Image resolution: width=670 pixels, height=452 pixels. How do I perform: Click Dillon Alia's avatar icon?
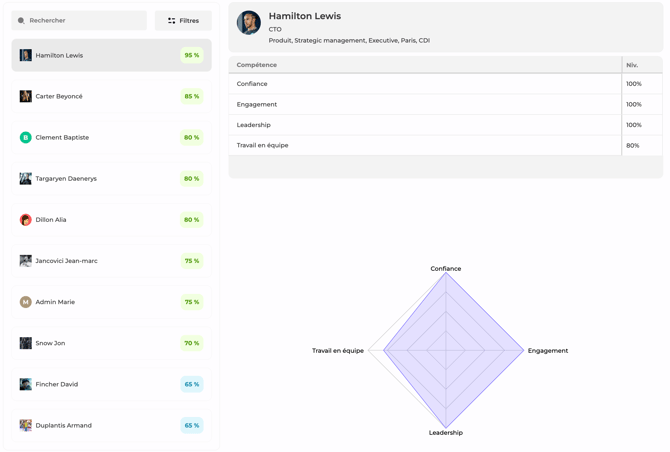(x=26, y=220)
